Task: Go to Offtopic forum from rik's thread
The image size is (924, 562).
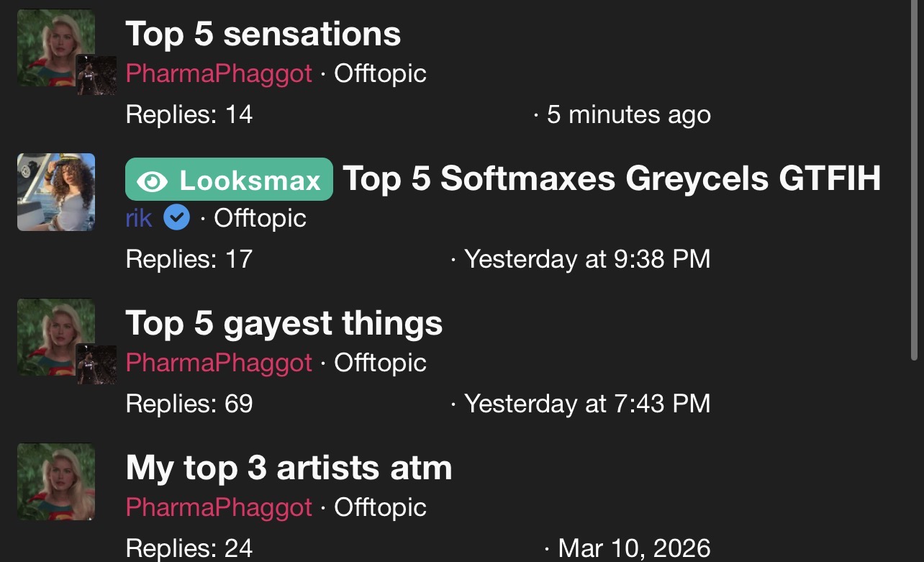Action: tap(260, 217)
